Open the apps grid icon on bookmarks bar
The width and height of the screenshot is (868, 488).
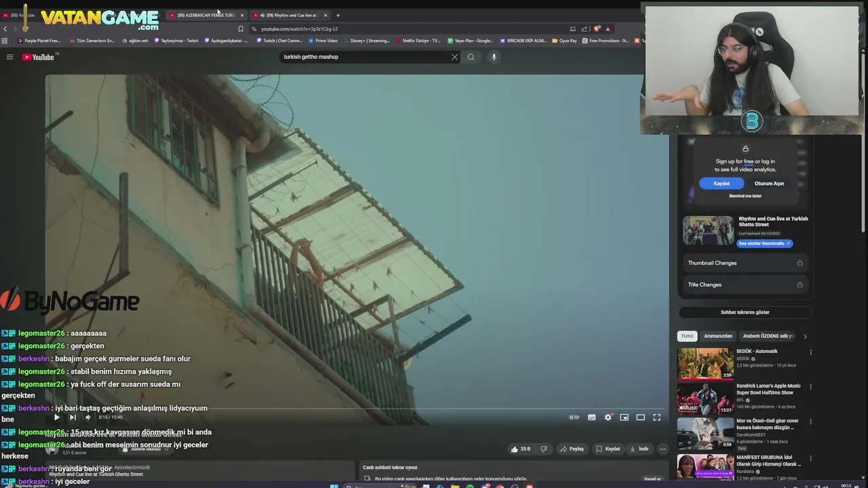pyautogui.click(x=4, y=41)
